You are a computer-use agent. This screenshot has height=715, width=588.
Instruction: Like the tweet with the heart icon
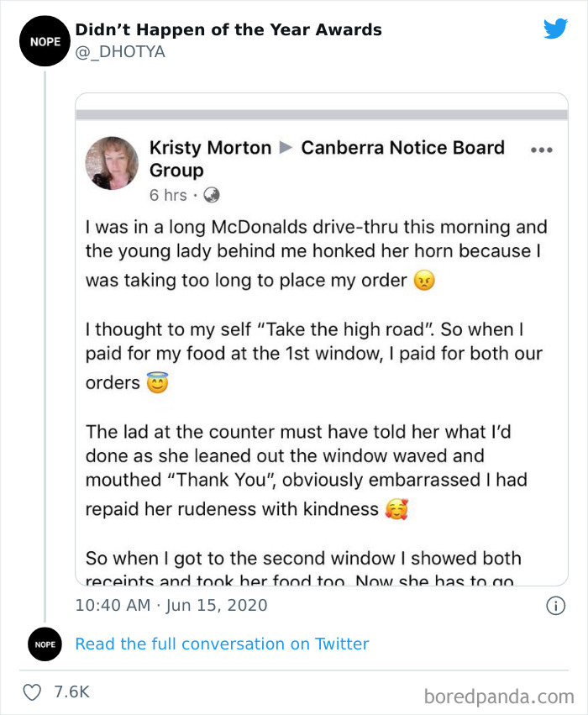(x=32, y=692)
